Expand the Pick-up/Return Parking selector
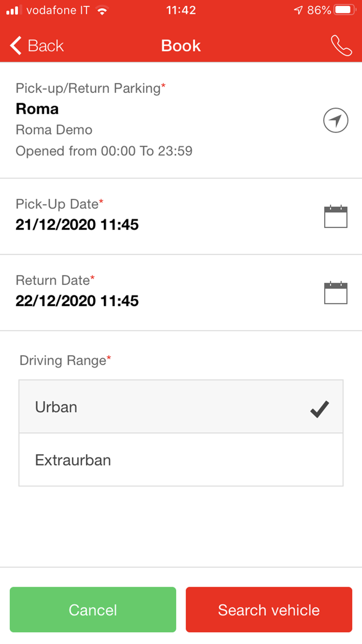The image size is (362, 644). [x=155, y=119]
